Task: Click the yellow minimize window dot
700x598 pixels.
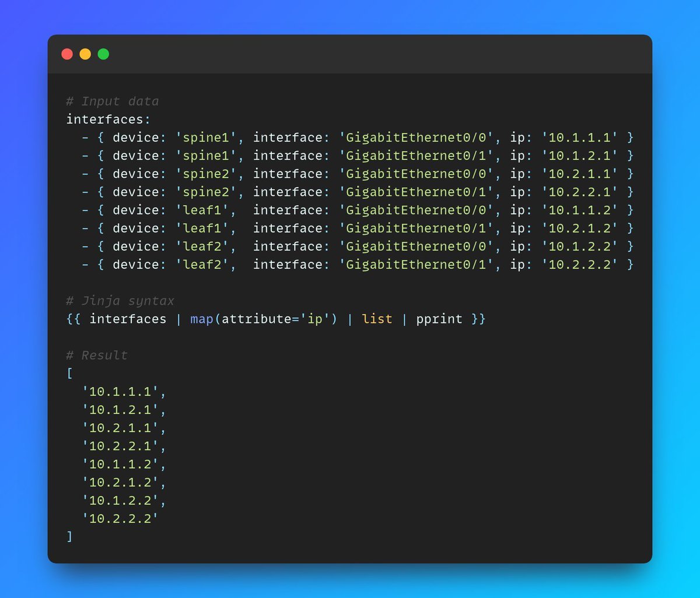Action: pyautogui.click(x=85, y=54)
